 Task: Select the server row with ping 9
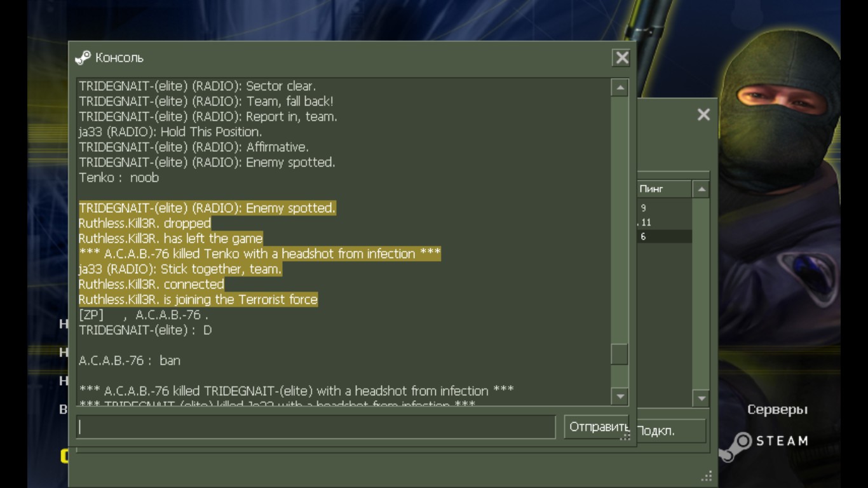click(x=663, y=208)
